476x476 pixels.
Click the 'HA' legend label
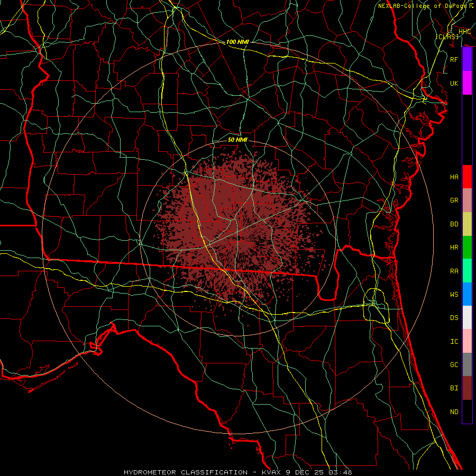click(454, 177)
